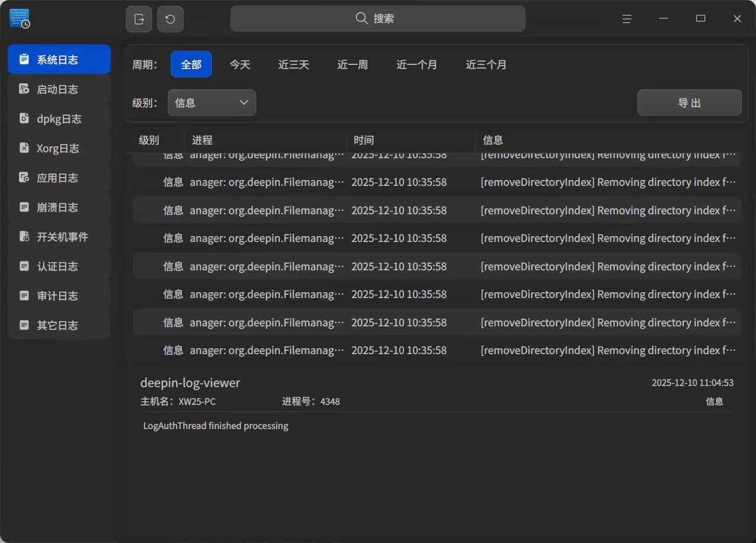Sort by the 进程 column header

(202, 140)
